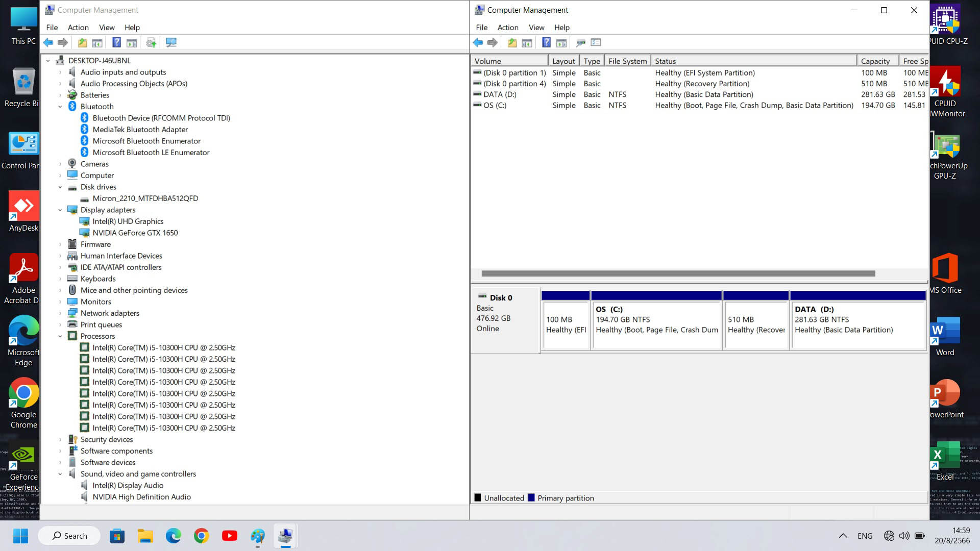Click the Up one level folder icon in the right toolbar
This screenshot has height=551, width=980.
coord(512,42)
